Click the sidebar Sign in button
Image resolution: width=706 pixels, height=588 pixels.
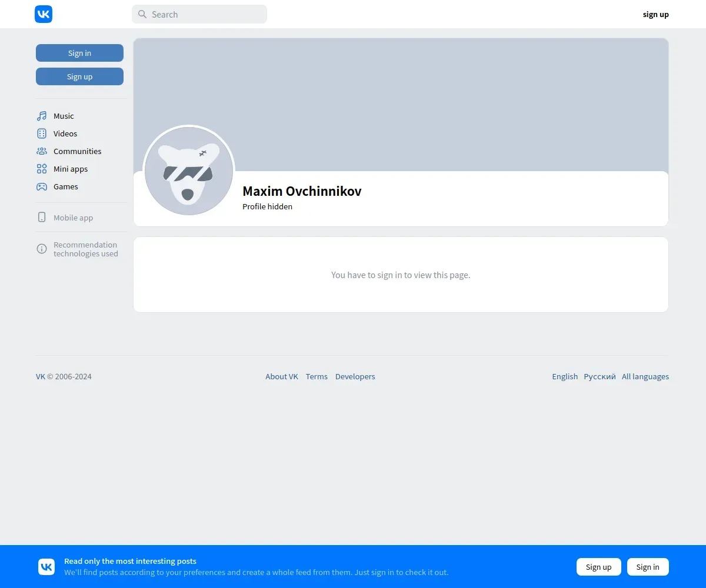pos(79,53)
